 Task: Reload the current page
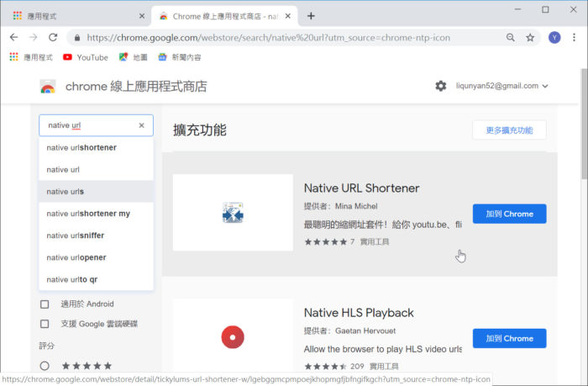click(53, 37)
